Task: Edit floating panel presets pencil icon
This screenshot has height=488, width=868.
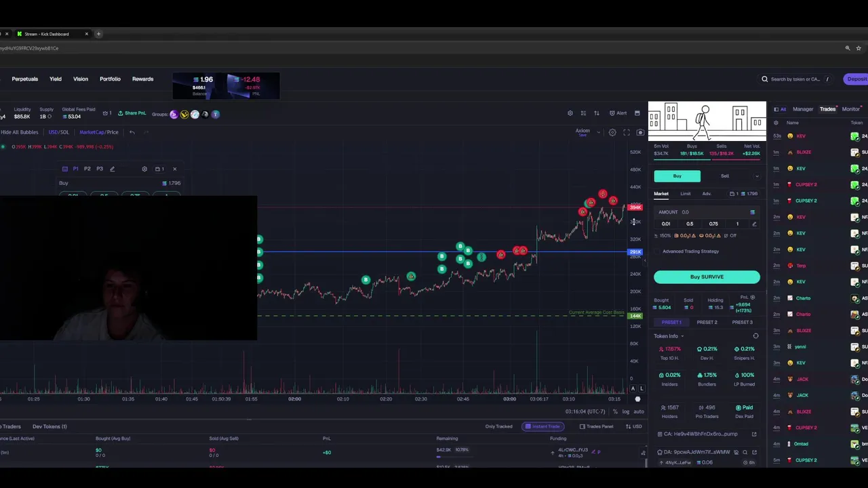Action: (112, 169)
